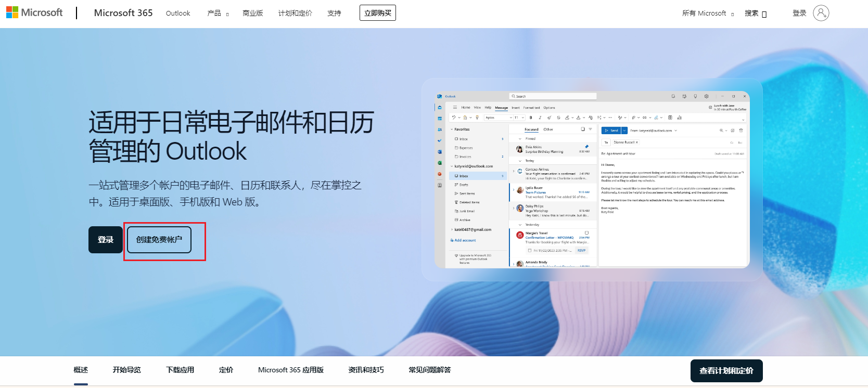
Task: Open 计划和定价 in the top navigation
Action: (x=295, y=13)
